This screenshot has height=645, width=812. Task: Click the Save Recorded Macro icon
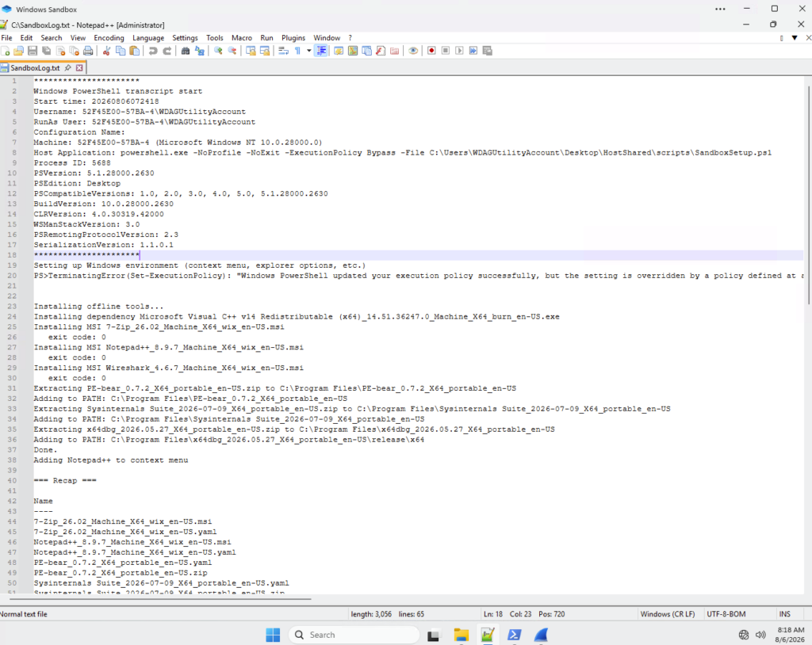pyautogui.click(x=488, y=51)
